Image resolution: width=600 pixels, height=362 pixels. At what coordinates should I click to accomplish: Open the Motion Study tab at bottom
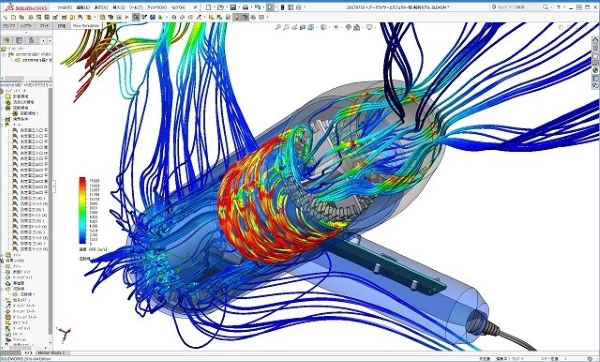[x=50, y=352]
